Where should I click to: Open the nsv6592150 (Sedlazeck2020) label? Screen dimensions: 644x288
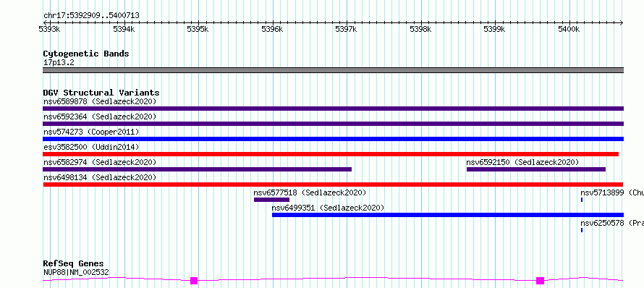click(x=522, y=162)
